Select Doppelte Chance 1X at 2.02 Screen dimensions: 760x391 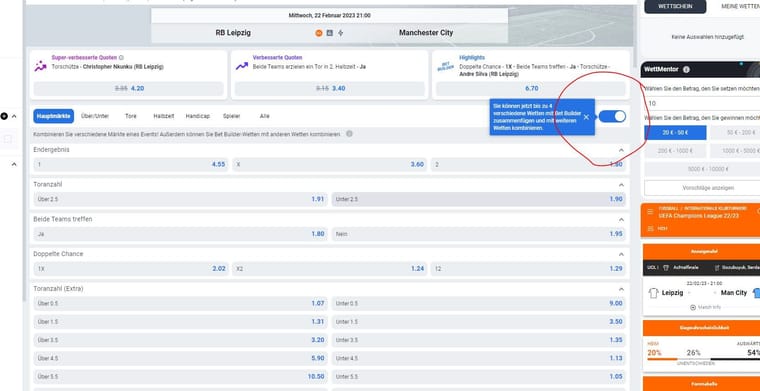point(130,268)
